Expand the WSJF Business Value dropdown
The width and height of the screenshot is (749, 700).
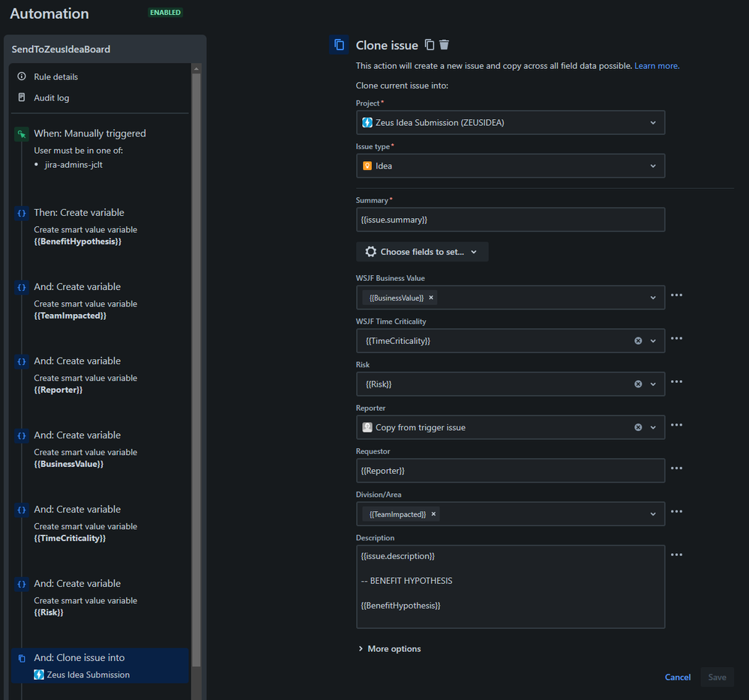click(x=653, y=298)
